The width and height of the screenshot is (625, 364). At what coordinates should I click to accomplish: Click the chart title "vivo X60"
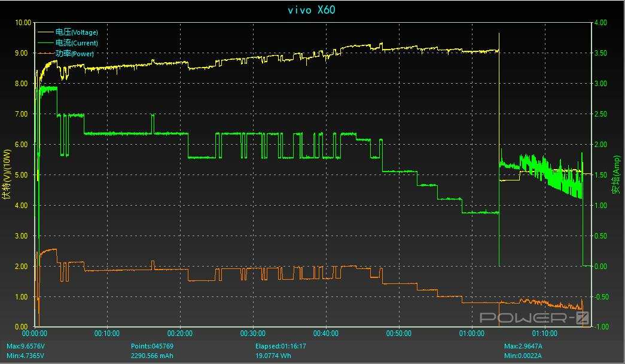coord(312,10)
